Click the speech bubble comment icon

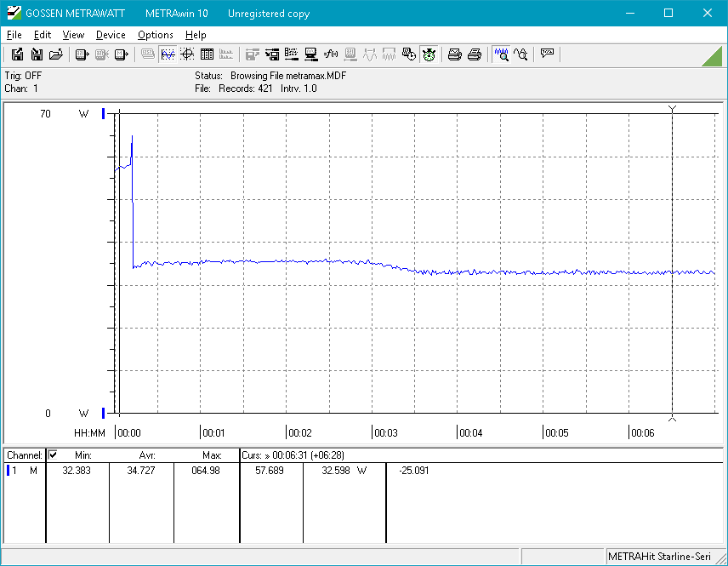(x=547, y=54)
